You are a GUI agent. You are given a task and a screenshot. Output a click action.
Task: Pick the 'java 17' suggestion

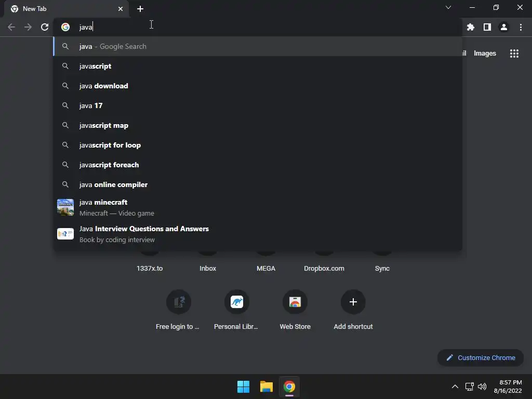(x=258, y=105)
